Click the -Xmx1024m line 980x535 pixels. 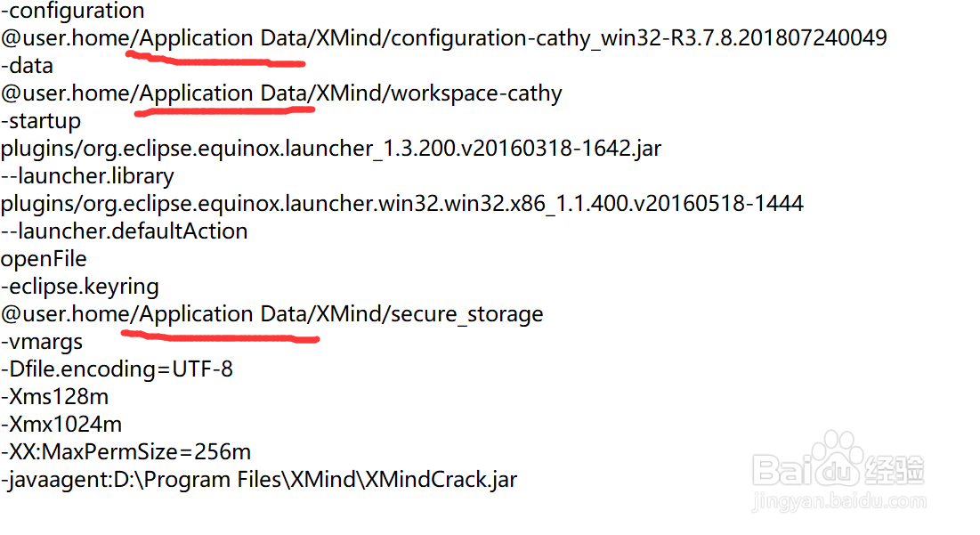pyautogui.click(x=61, y=425)
